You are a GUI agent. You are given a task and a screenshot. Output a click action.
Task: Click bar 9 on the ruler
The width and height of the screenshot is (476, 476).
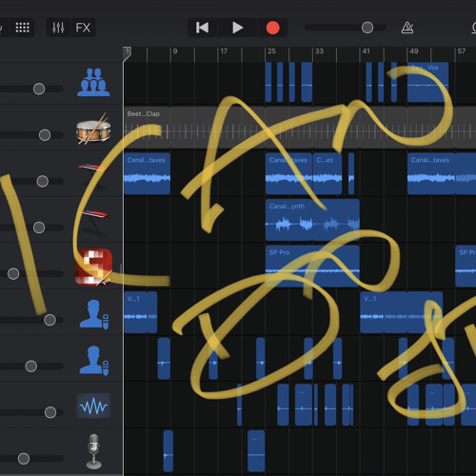click(x=175, y=51)
